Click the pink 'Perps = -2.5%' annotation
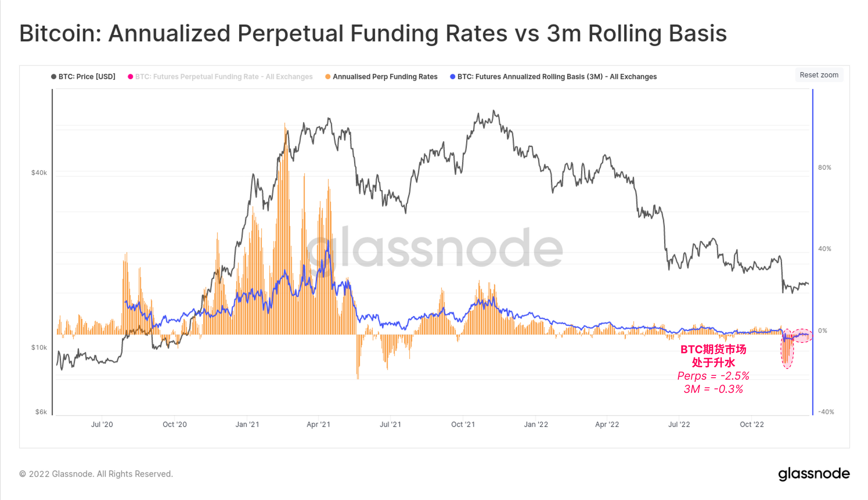Screen dimensions: 868x500 coord(713,375)
